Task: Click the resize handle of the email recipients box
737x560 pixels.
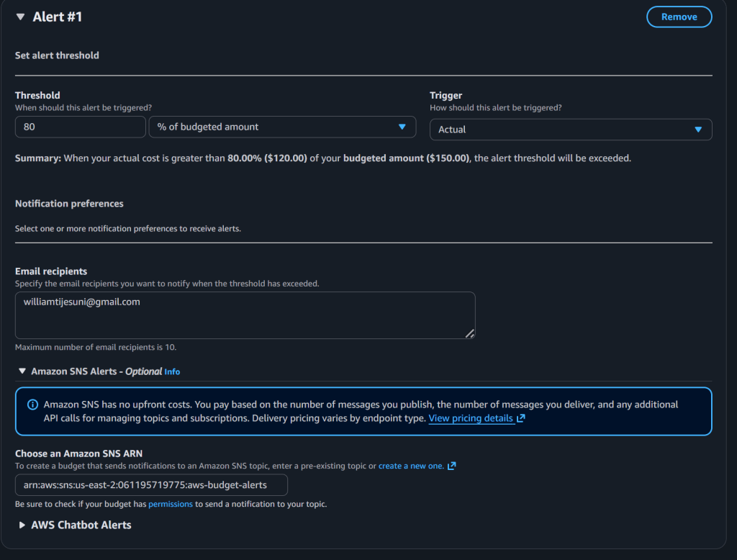Action: point(469,333)
